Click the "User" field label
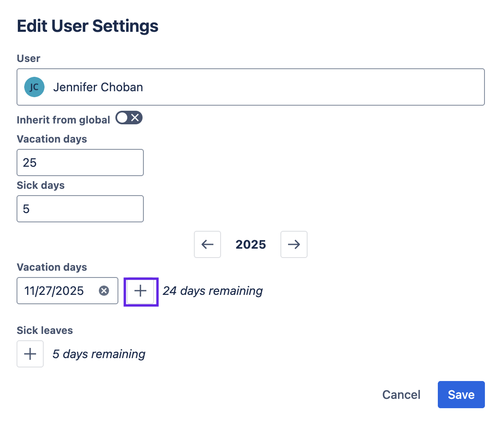 28,59
